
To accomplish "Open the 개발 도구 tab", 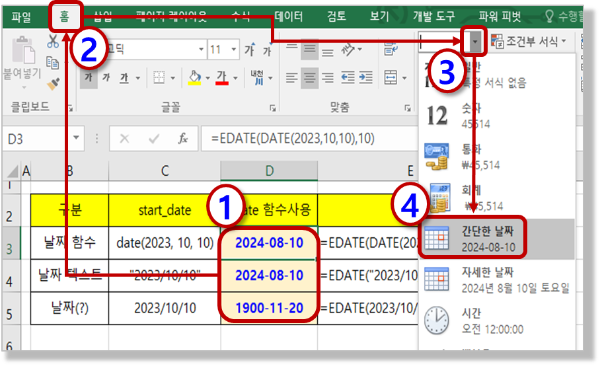I will (x=434, y=16).
